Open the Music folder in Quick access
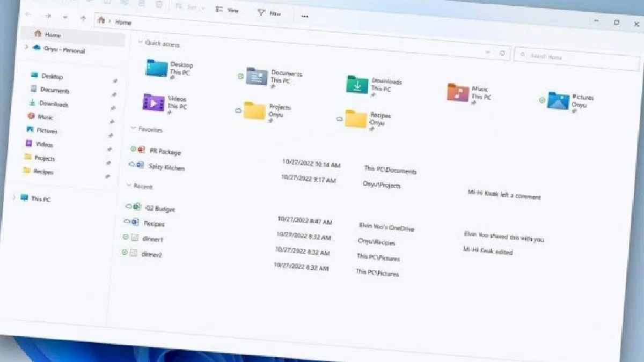Screen dimensions: 644x362 click(470, 93)
